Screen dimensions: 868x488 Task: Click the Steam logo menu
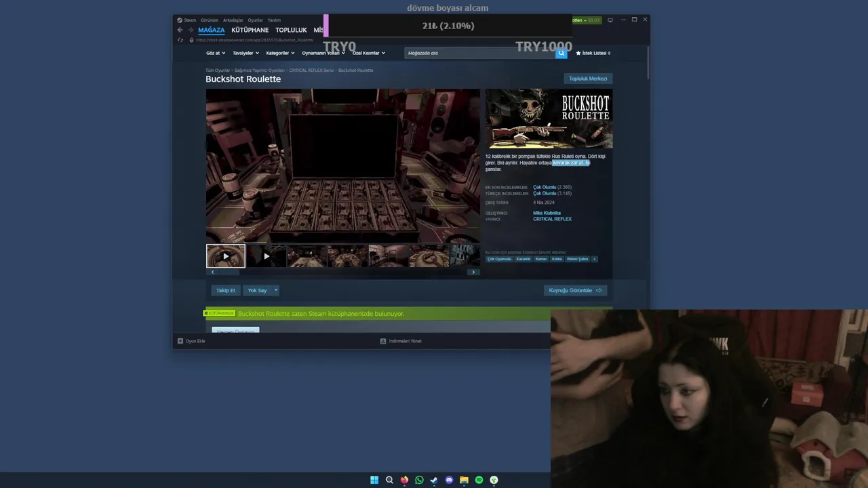pyautogui.click(x=180, y=20)
